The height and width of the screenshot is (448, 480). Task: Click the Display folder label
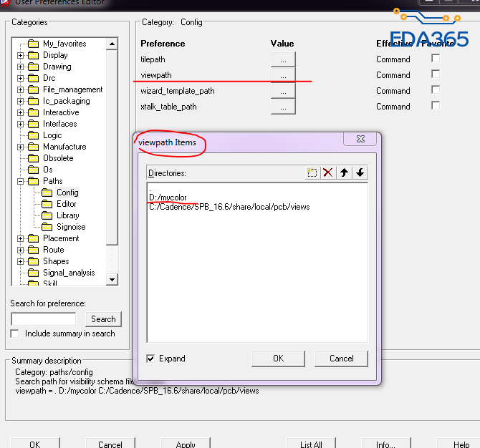55,55
